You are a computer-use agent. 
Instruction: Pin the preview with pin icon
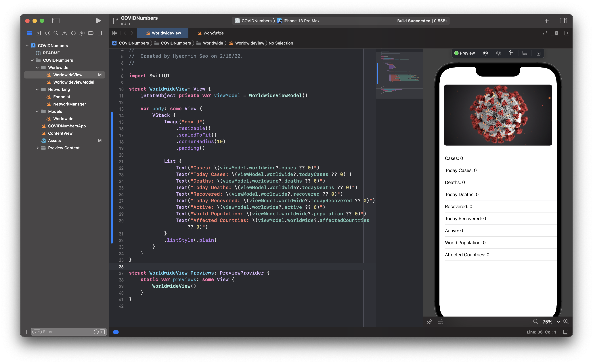(x=430, y=322)
